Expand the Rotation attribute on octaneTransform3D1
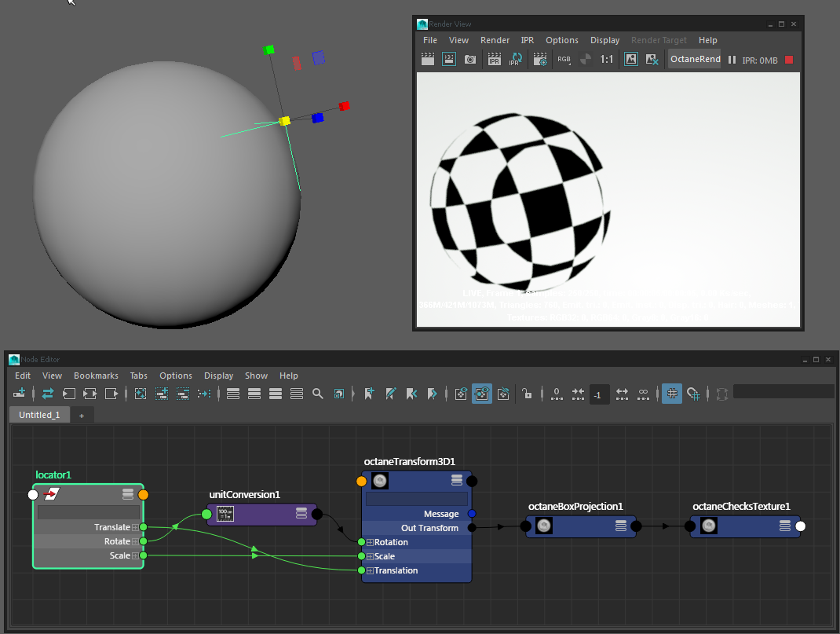Screen dimensions: 840x634 tap(370, 542)
